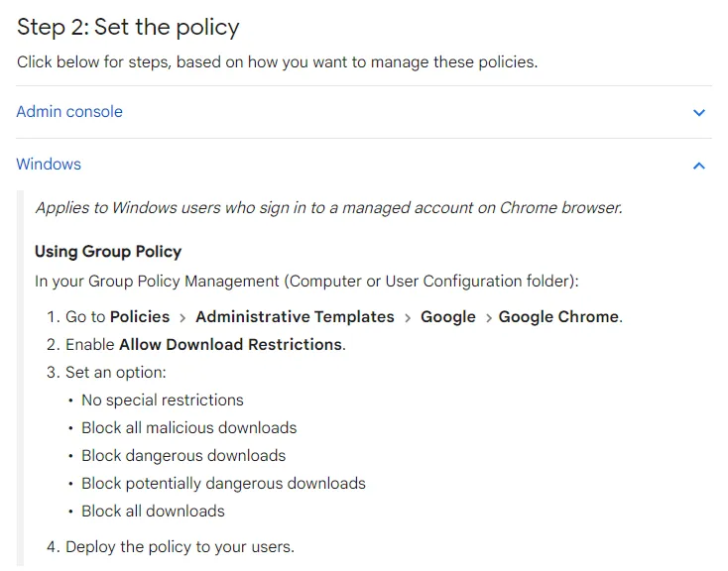Click the Block dangerous downloads item
This screenshot has height=571, width=728.
tap(183, 456)
